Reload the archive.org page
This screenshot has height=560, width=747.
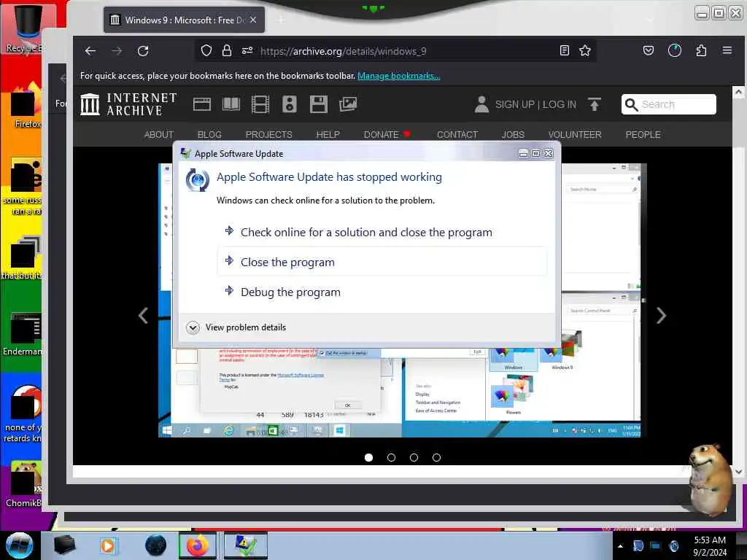coord(143,50)
